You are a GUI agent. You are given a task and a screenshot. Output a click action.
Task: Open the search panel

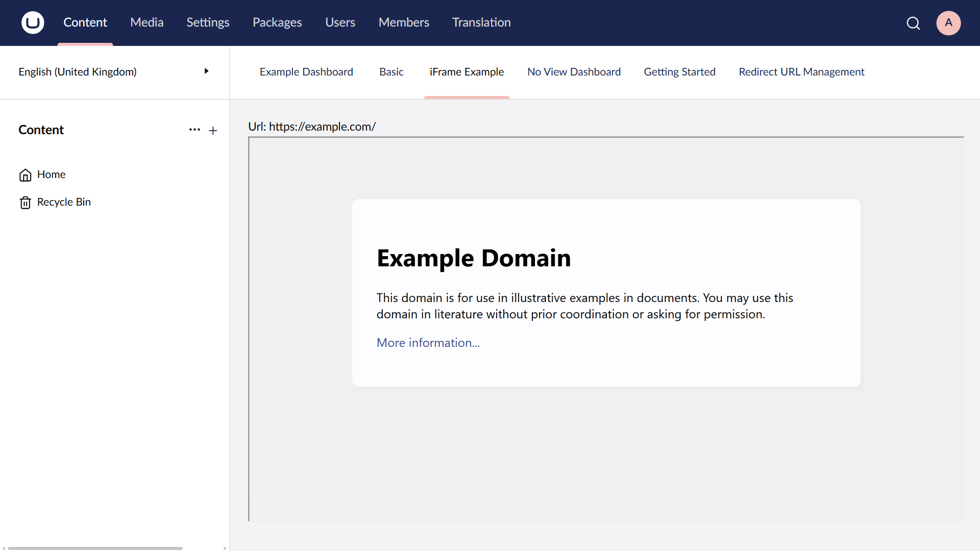tap(913, 23)
